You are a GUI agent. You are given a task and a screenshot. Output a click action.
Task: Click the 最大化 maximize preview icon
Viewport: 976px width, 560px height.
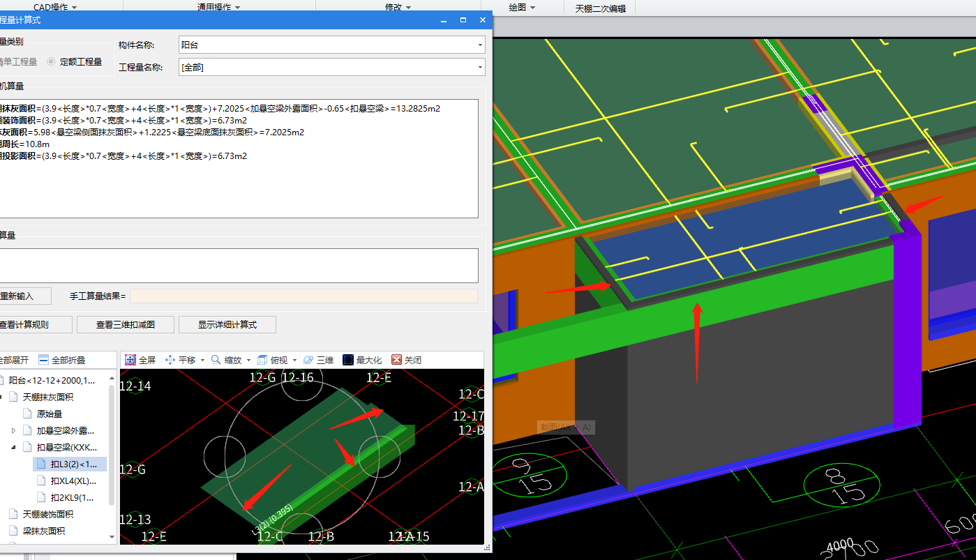(348, 360)
